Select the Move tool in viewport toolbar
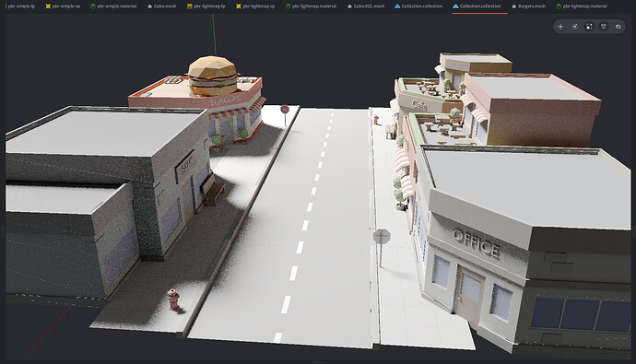 (x=560, y=27)
